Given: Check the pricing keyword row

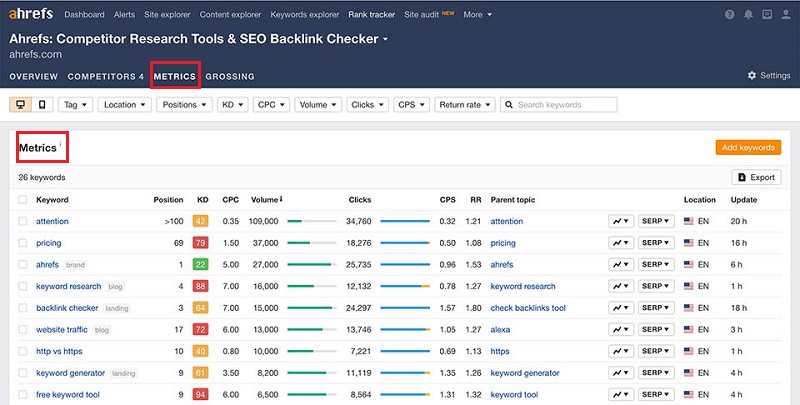Looking at the screenshot, I should (x=22, y=243).
